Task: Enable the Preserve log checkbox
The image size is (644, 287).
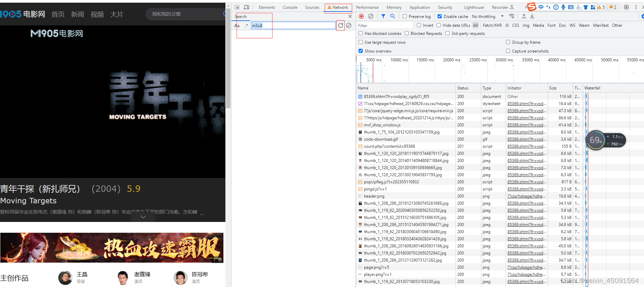Action: pyautogui.click(x=405, y=16)
